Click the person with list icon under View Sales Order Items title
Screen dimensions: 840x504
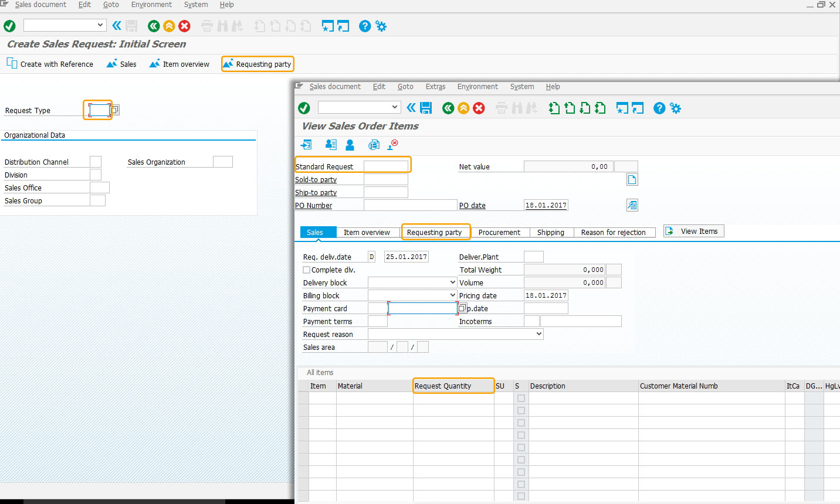[331, 145]
